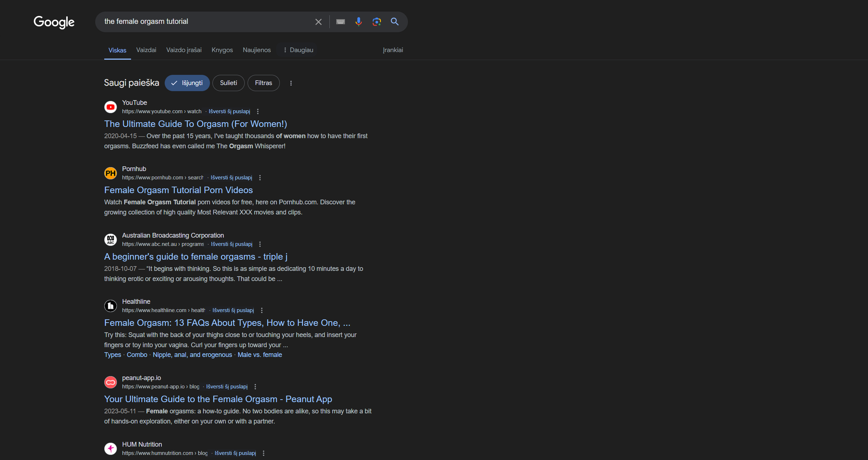Screen dimensions: 868x460
Task: Clear the search box text
Action: (318, 22)
